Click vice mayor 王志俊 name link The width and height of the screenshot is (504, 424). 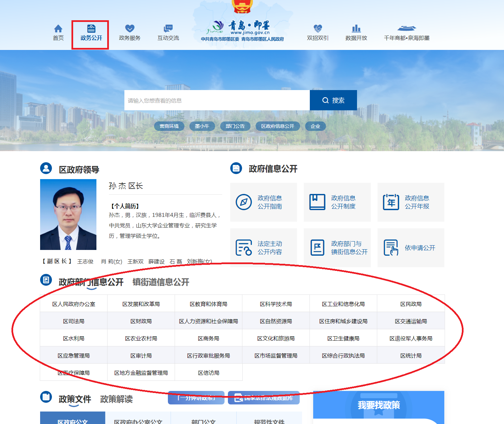tap(85, 262)
